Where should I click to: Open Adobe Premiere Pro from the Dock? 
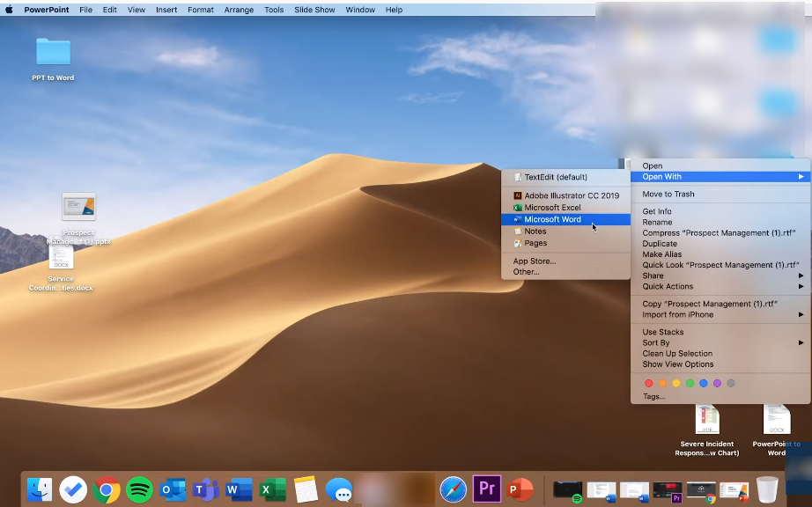point(487,489)
